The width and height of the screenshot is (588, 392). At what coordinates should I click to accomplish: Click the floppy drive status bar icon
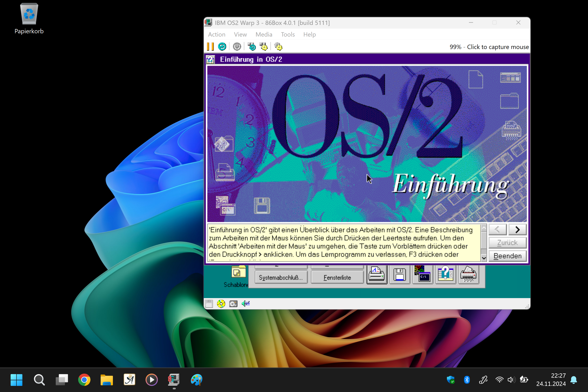209,304
